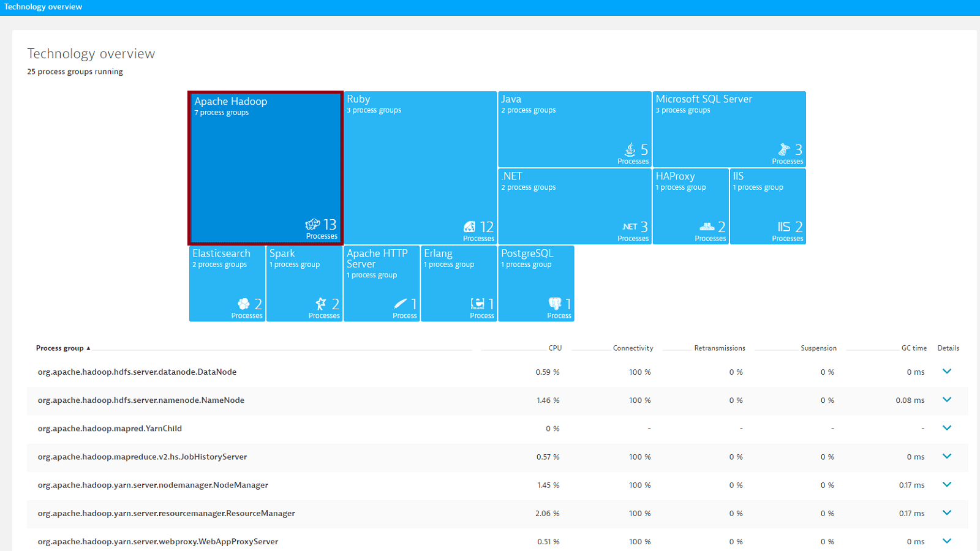
Task: Click the Apache HTTP Server feather icon
Action: tap(401, 304)
